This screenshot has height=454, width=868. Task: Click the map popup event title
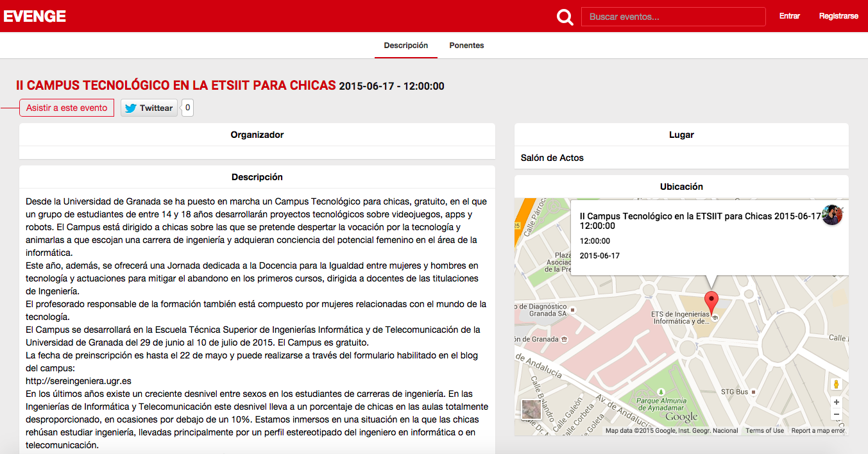[700, 221]
